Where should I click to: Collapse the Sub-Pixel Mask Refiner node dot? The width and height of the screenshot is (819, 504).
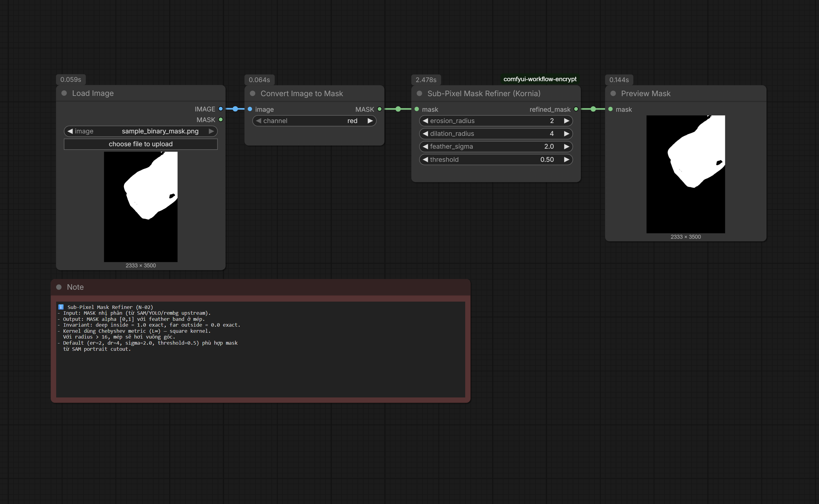click(x=419, y=94)
